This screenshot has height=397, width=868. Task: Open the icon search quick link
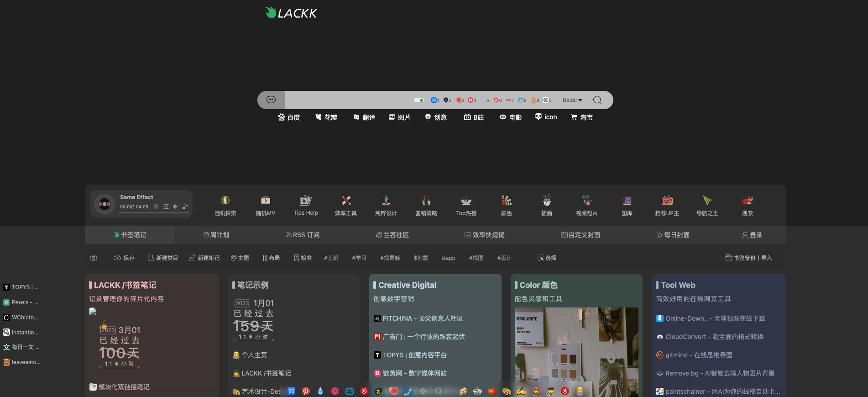pos(546,117)
